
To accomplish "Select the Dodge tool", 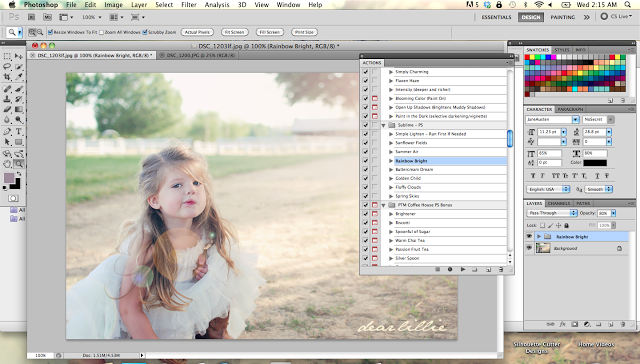I will pyautogui.click(x=19, y=120).
